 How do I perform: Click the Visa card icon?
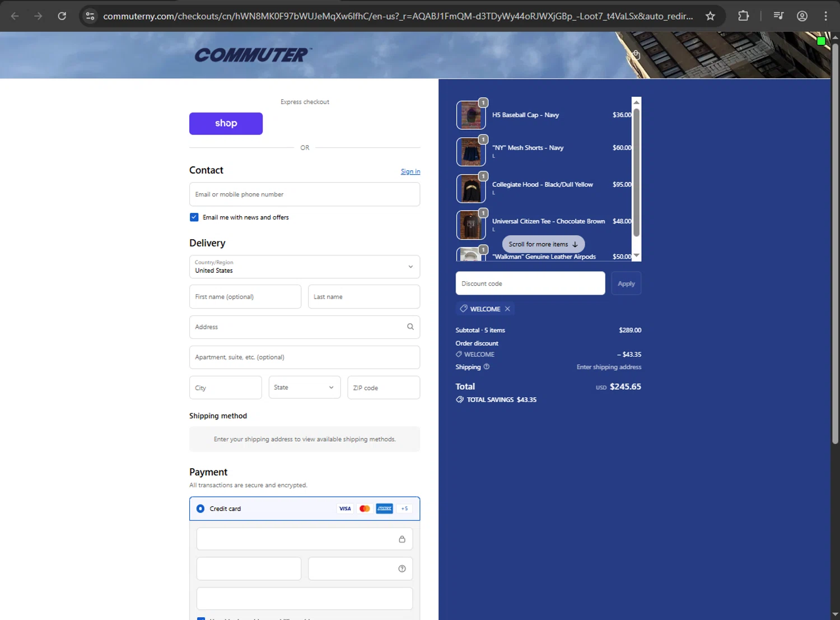[345, 509]
